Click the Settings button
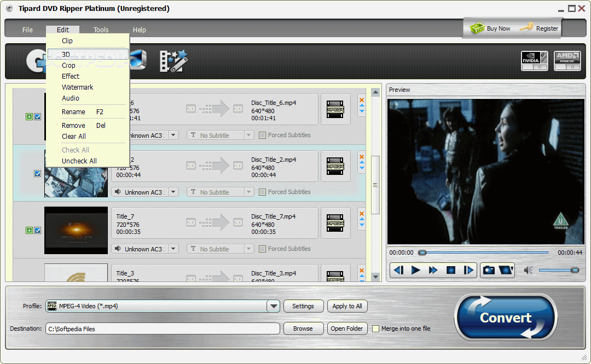The height and width of the screenshot is (364, 591). point(303,306)
